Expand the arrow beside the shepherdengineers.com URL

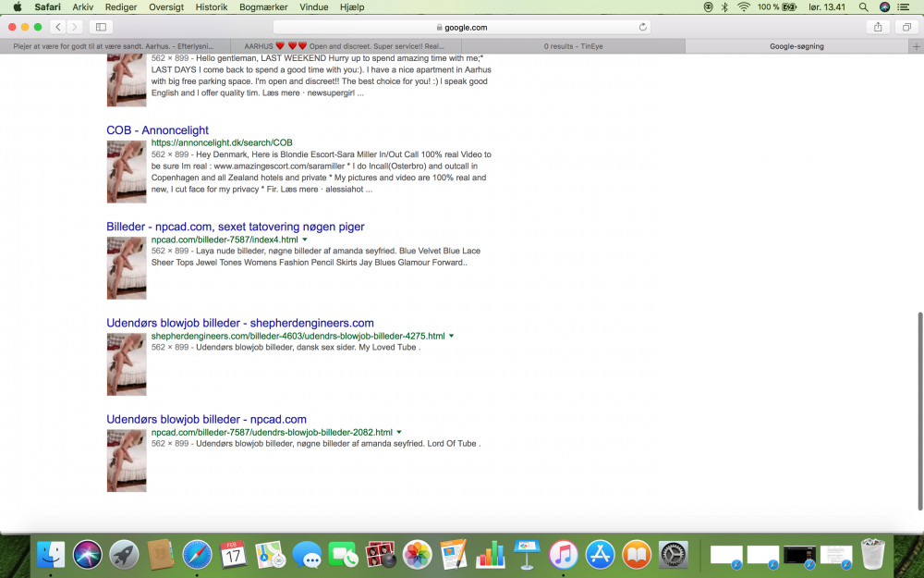pos(452,336)
